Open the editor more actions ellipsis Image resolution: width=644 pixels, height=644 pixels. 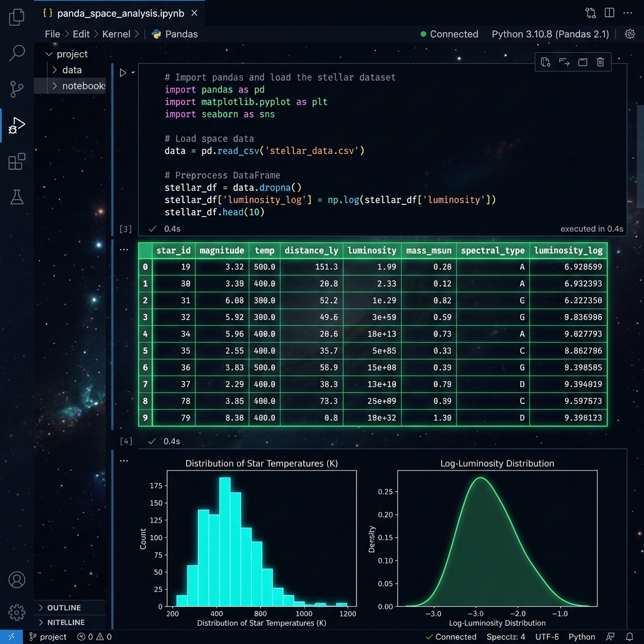pyautogui.click(x=628, y=13)
